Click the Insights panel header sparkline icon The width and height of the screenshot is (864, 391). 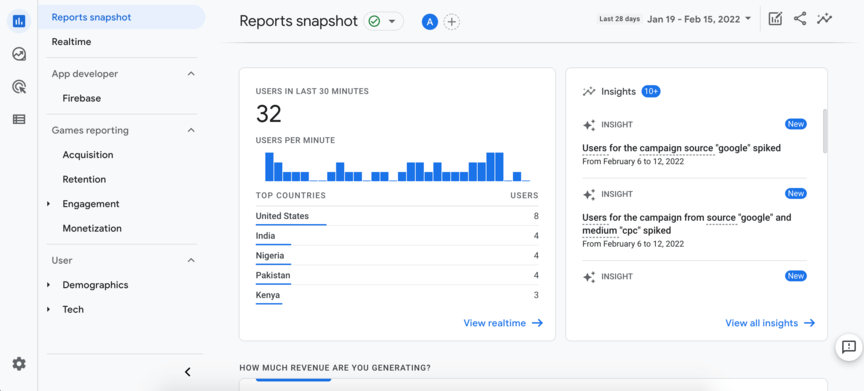[589, 91]
